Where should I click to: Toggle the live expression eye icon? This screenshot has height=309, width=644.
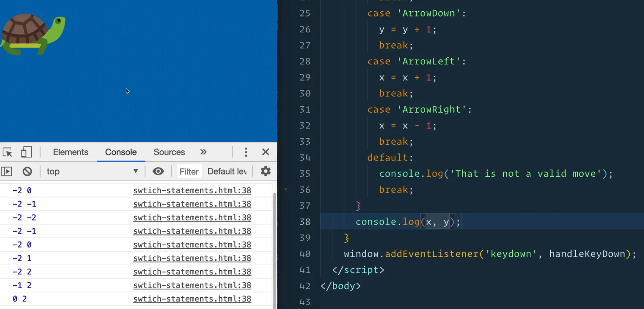click(x=158, y=172)
